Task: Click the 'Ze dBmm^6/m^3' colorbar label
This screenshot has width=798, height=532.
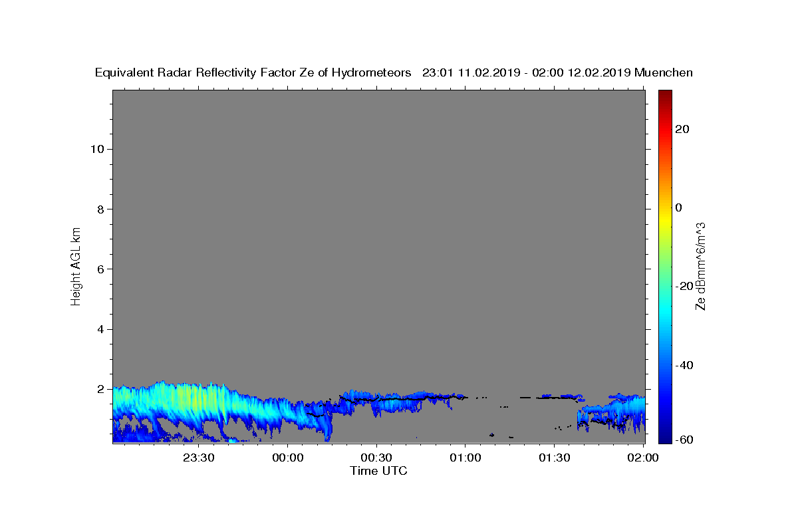Action: 700,266
